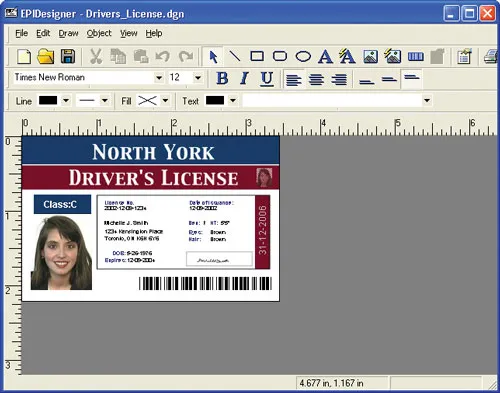Viewport: 500px width, 393px height.
Task: Activate the Text tool (letter A)
Action: tap(325, 56)
